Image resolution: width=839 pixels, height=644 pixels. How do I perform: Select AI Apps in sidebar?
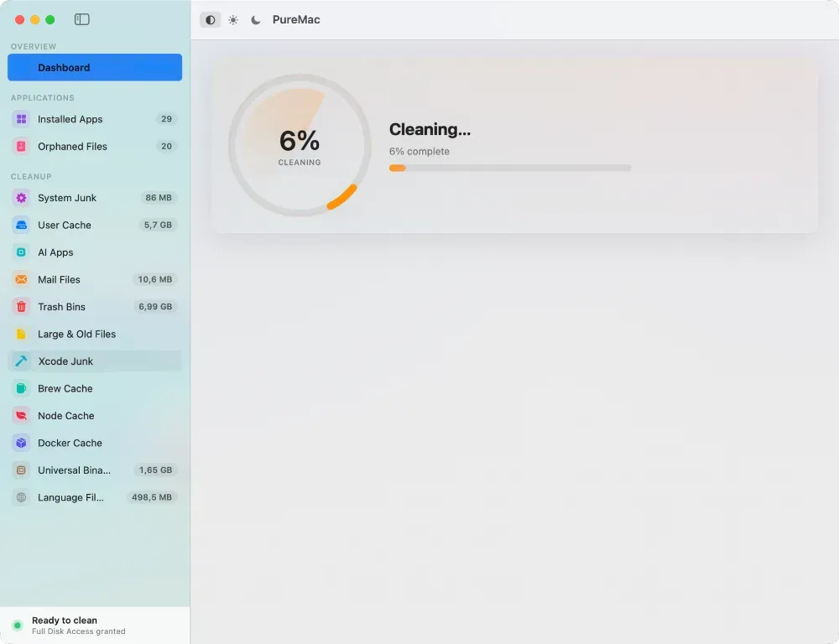pyautogui.click(x=95, y=252)
